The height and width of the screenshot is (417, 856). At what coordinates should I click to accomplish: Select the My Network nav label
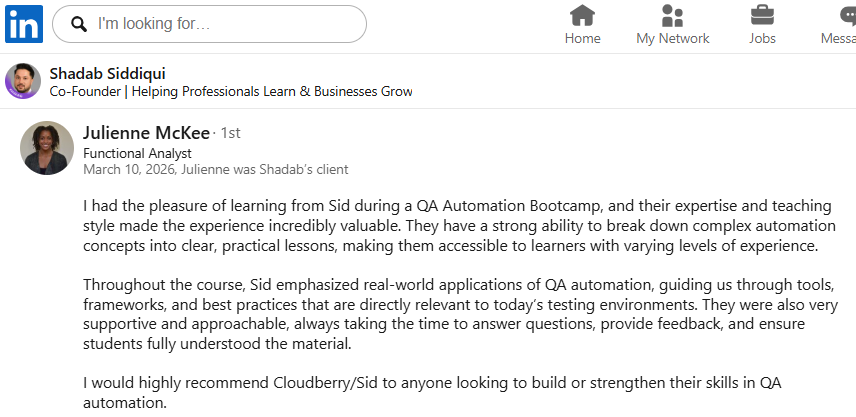click(672, 39)
